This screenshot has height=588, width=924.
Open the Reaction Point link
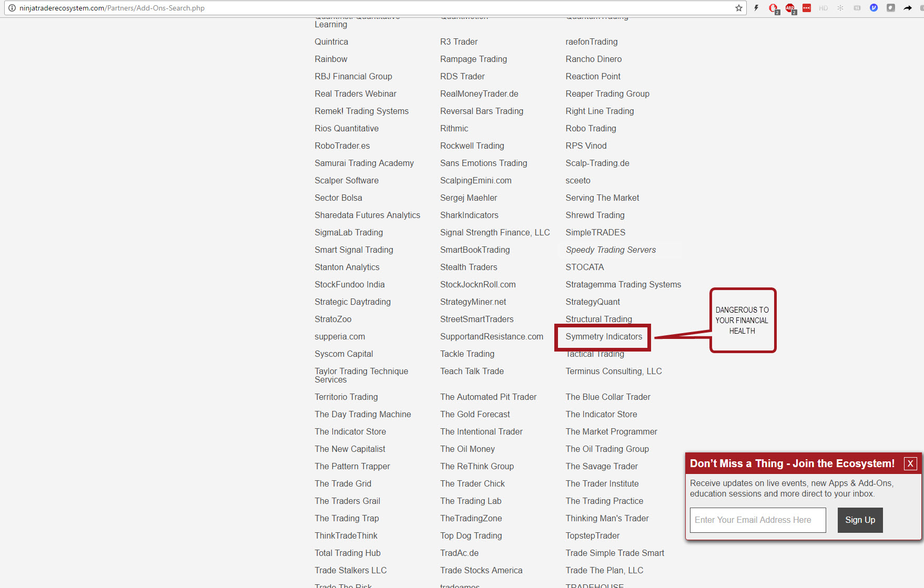[x=593, y=76]
